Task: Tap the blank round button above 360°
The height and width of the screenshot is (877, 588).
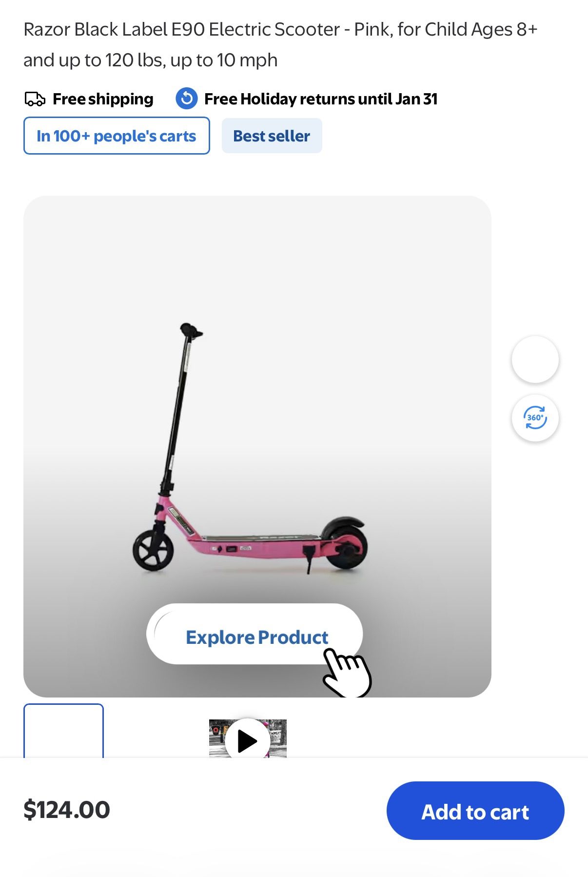Action: pos(535,359)
